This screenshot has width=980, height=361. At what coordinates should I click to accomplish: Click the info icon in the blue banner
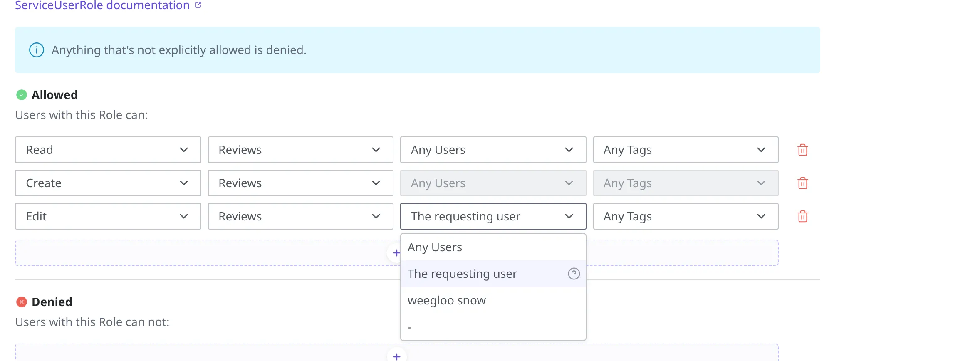pyautogui.click(x=37, y=50)
